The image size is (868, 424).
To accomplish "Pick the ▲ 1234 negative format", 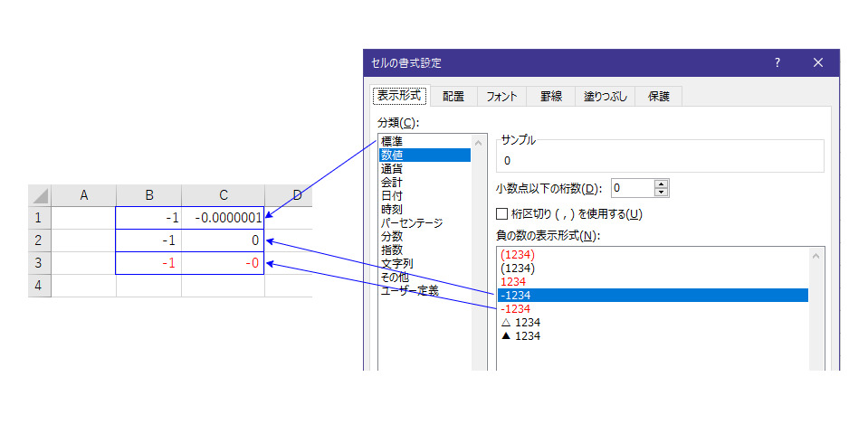I will pos(520,335).
